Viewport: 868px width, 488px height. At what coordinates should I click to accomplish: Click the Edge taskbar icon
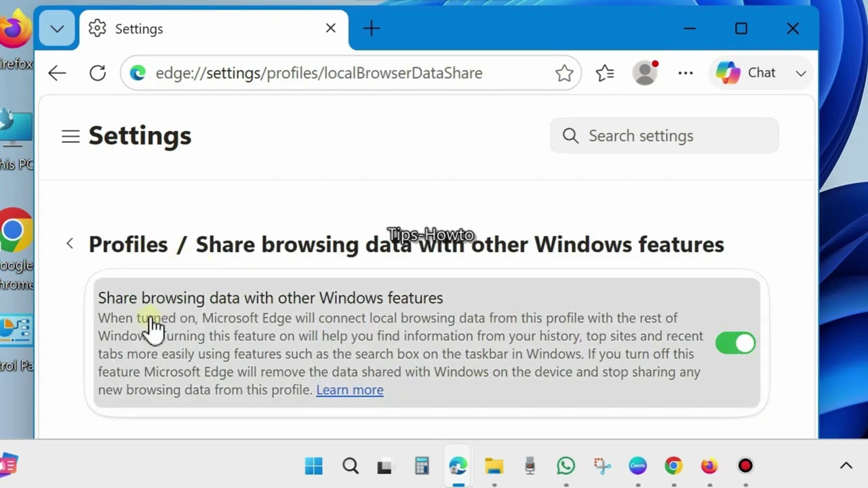tap(458, 466)
